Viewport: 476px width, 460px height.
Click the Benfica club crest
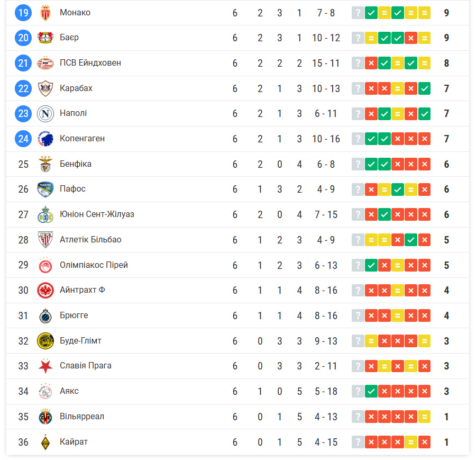45,165
